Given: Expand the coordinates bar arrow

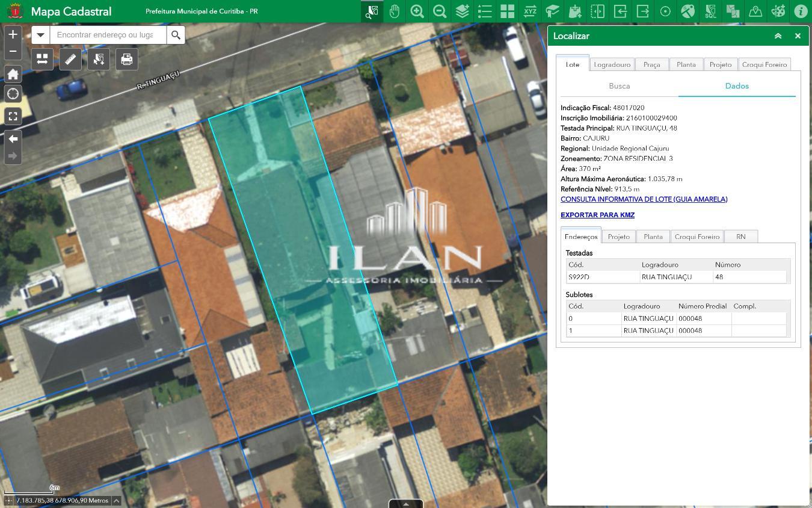Looking at the screenshot, I should (117, 500).
